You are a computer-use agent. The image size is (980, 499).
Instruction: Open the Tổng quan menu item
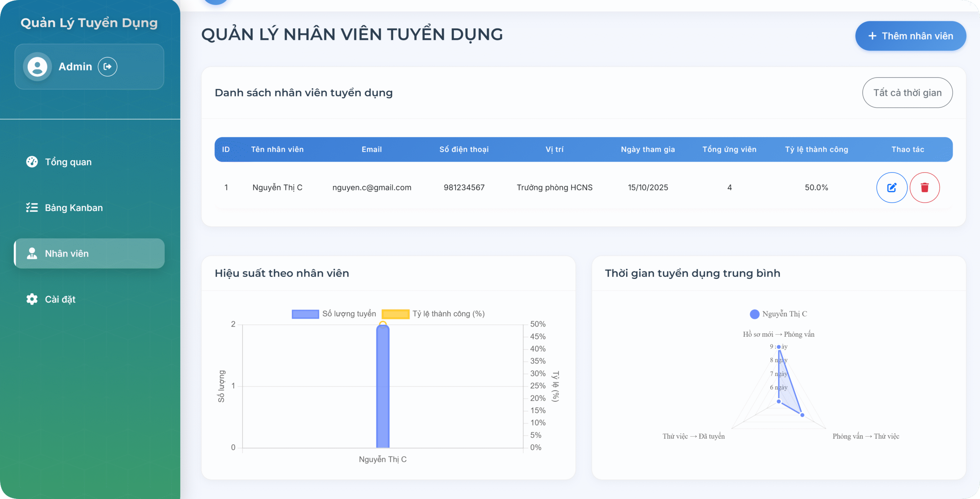point(68,162)
